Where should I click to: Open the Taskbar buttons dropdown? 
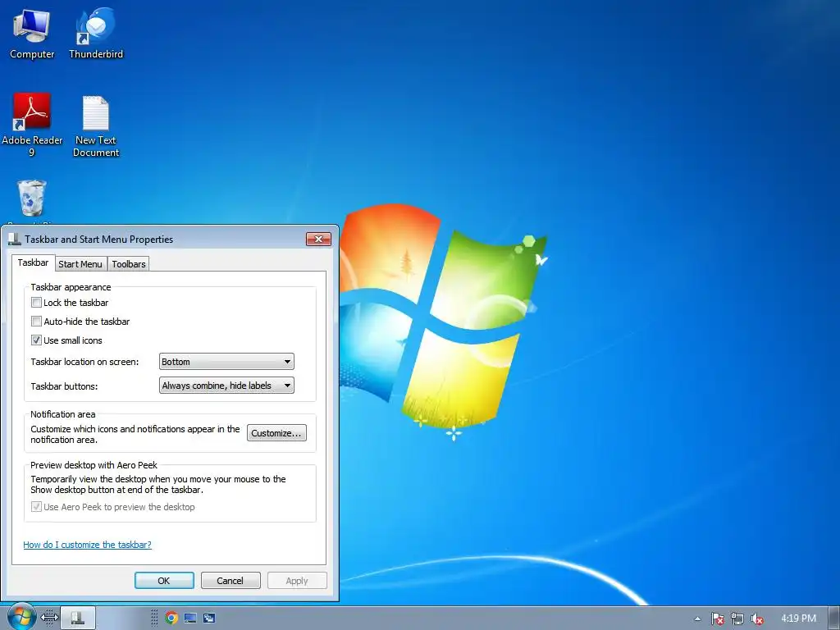click(226, 386)
